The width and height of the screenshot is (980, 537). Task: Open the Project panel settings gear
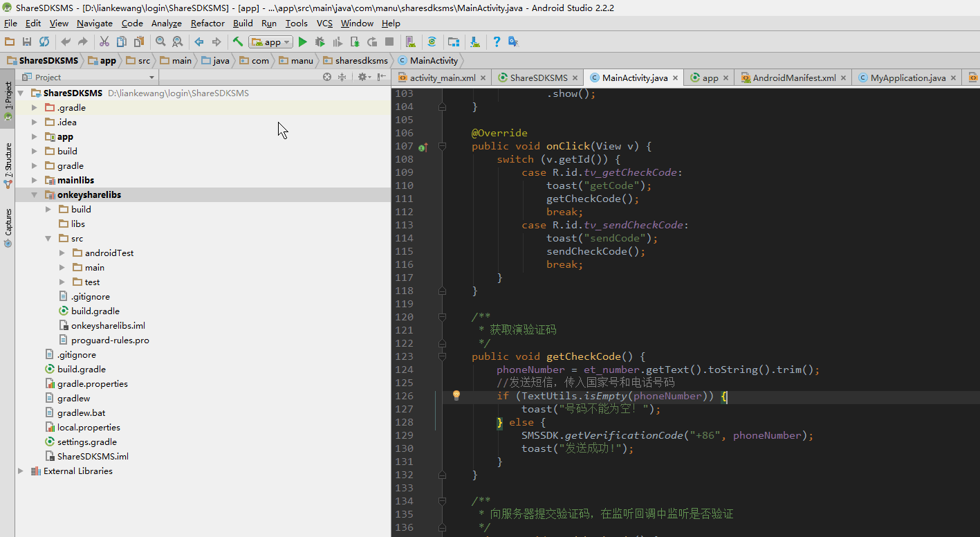(364, 78)
